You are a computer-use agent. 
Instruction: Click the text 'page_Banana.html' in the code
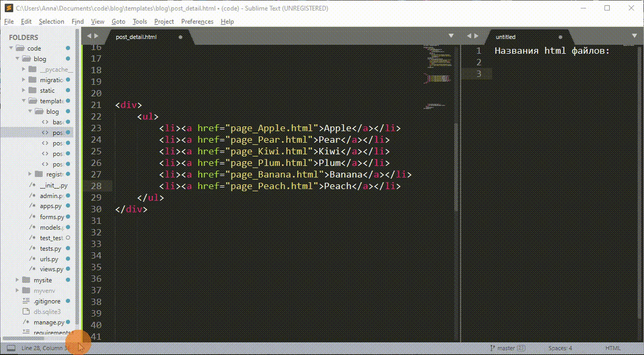(275, 175)
